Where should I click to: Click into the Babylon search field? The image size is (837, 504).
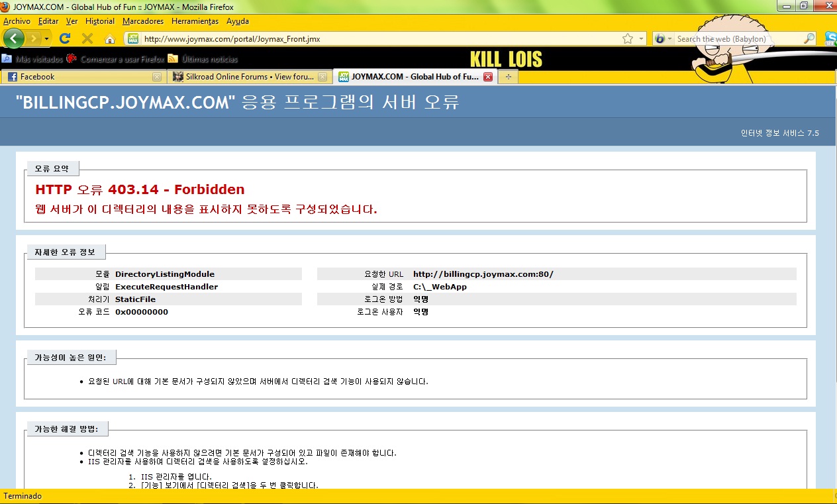737,39
